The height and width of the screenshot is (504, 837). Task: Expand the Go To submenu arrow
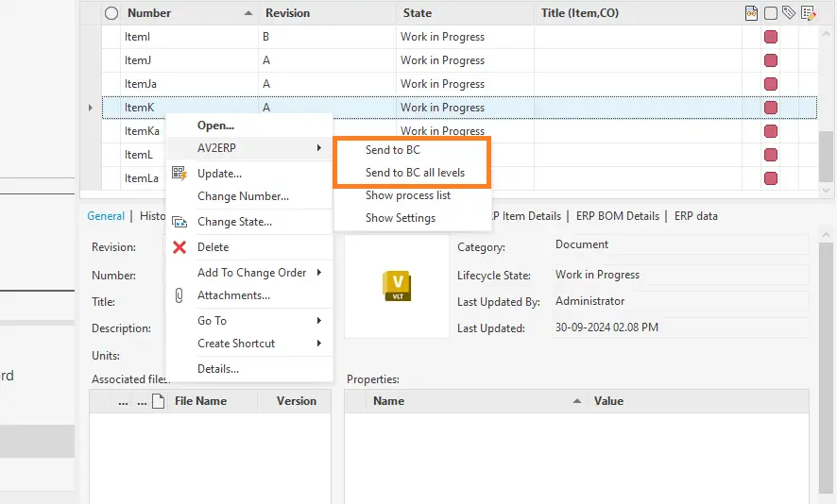click(x=319, y=321)
